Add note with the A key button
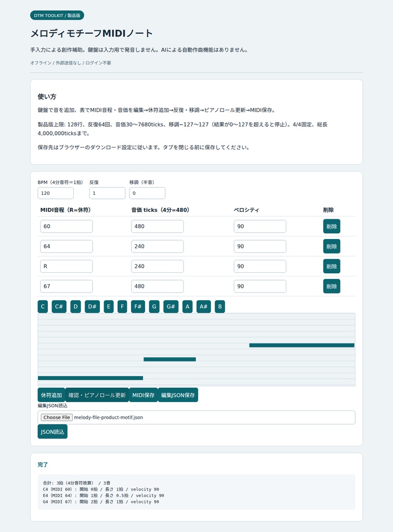This screenshot has height=532, width=393. click(187, 307)
